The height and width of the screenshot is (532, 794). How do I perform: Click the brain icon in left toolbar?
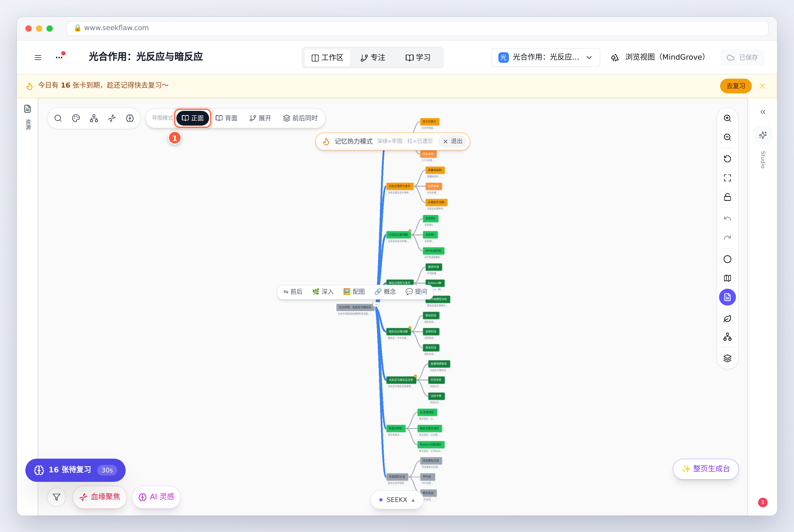(x=130, y=118)
